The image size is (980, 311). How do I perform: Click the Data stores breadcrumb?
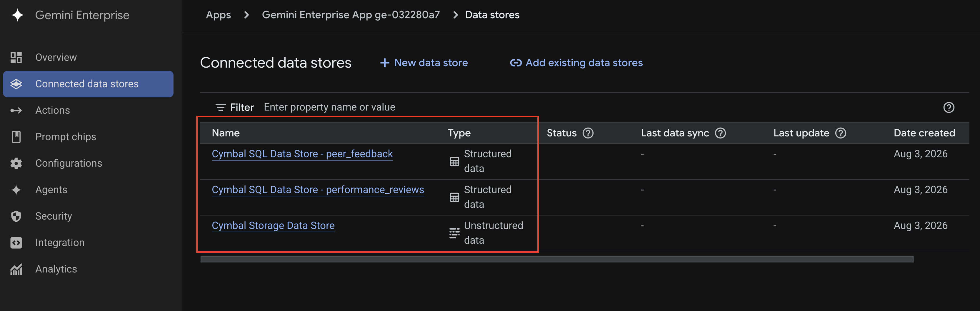coord(492,15)
